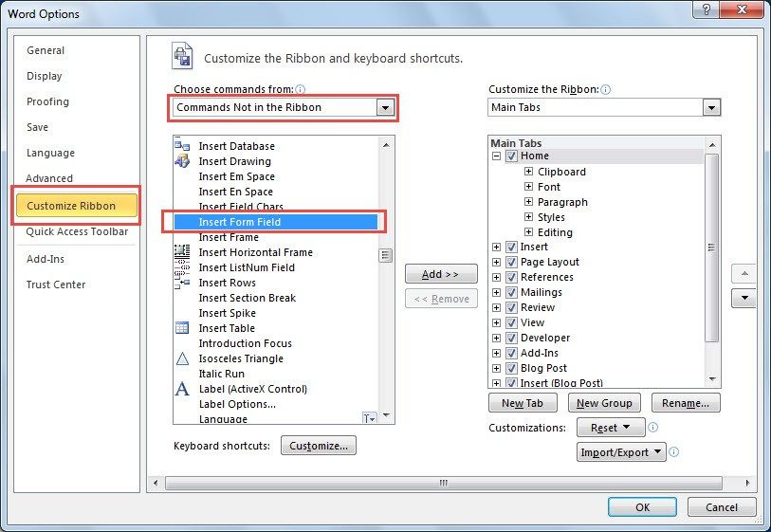771x532 pixels.
Task: Select the Italic Run command
Action: click(x=276, y=374)
